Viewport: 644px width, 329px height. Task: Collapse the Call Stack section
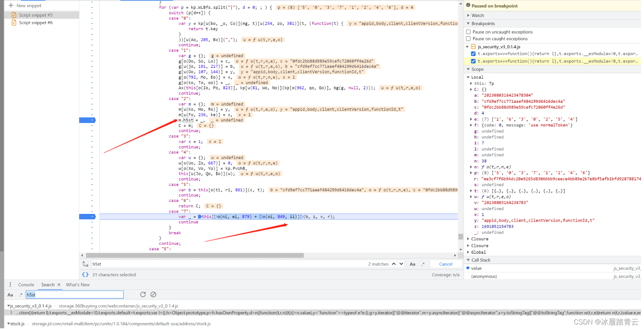tap(468, 260)
